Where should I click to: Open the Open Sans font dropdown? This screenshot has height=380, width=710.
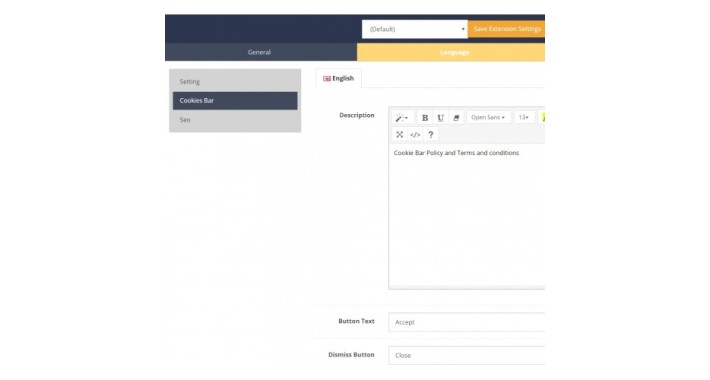click(x=488, y=117)
